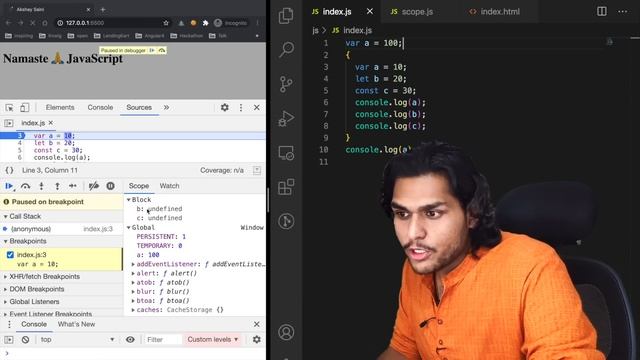640x360 pixels.
Task: Show more DevTools tabs chevron
Action: pyautogui.click(x=166, y=107)
